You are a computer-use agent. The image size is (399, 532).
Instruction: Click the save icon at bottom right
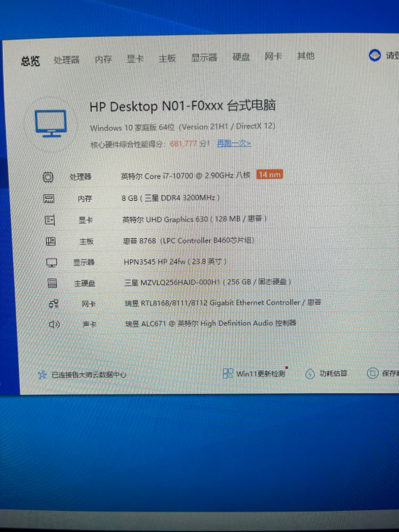click(373, 373)
